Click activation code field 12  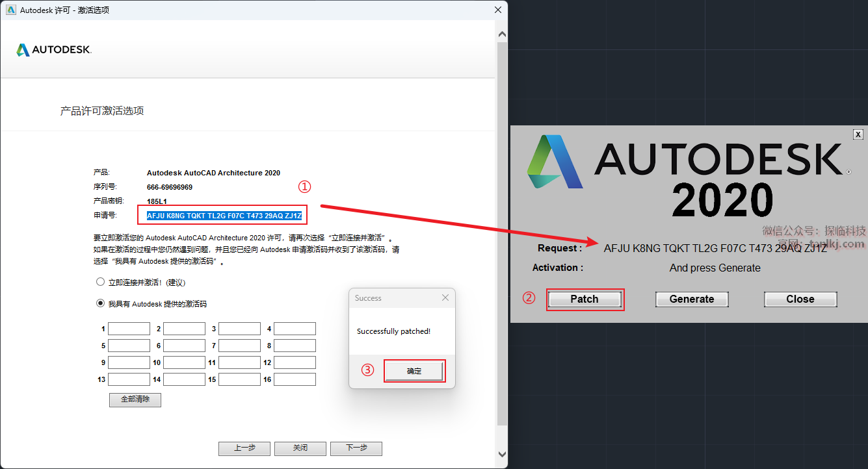coord(295,362)
